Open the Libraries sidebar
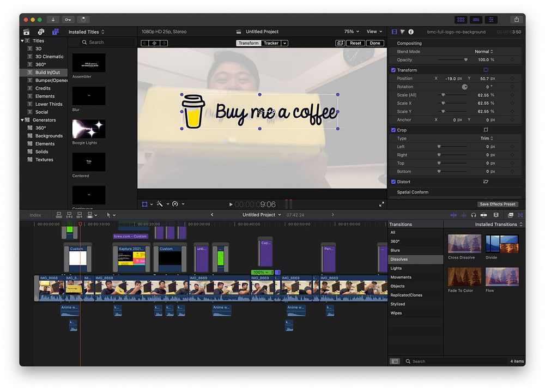This screenshot has width=545, height=392. pos(26,32)
